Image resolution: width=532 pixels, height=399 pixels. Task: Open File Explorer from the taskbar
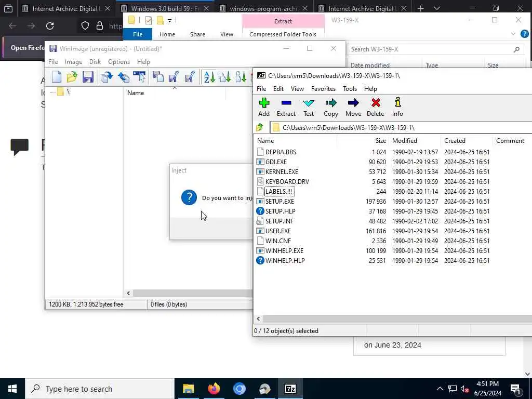click(188, 389)
